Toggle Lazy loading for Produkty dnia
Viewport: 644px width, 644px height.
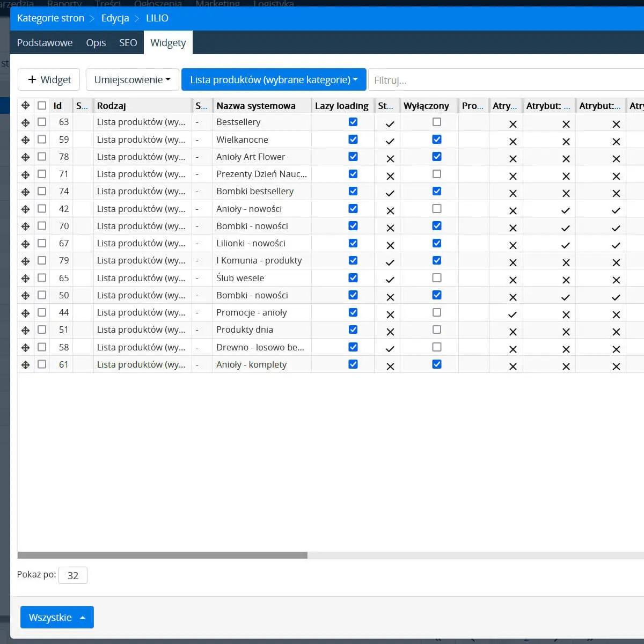point(353,330)
